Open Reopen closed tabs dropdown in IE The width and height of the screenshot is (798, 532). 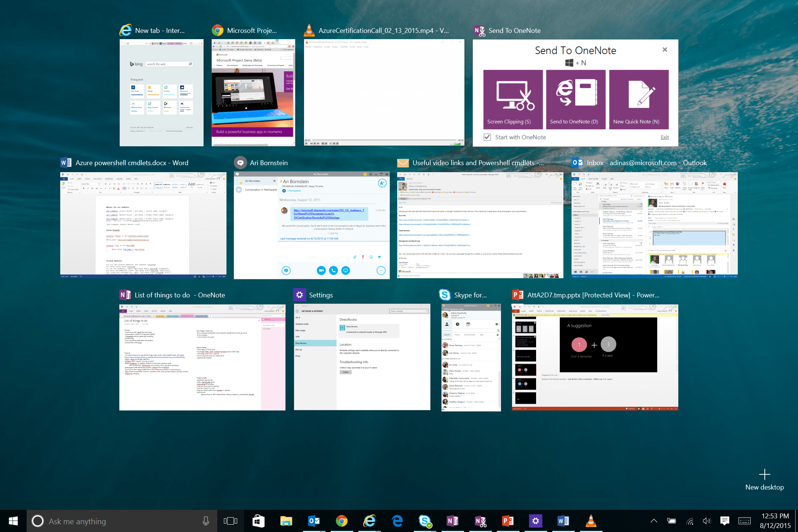click(138, 131)
